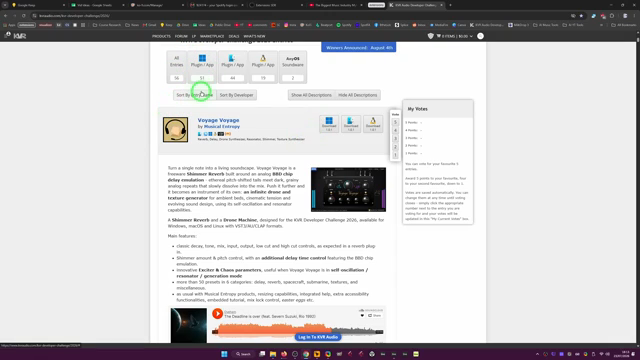This screenshot has height=360, width=640.
Task: Filter by AnyOS Soundware entries
Action: tap(293, 67)
